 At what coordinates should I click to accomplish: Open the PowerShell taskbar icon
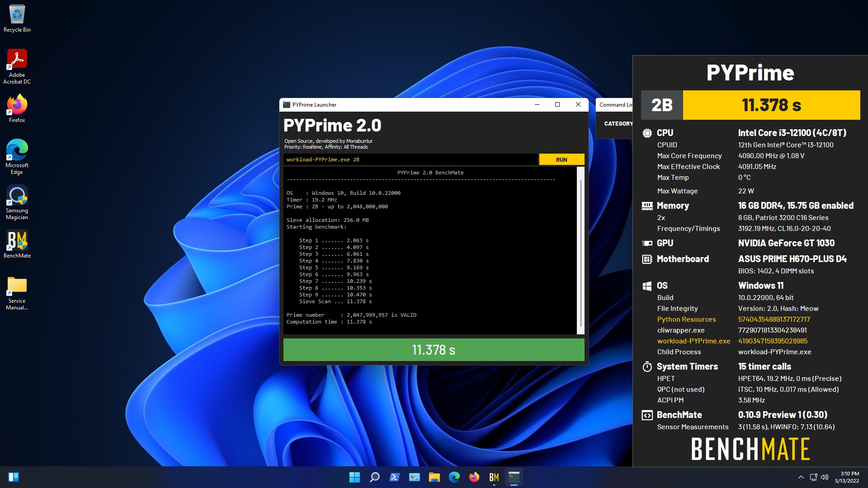tap(395, 477)
